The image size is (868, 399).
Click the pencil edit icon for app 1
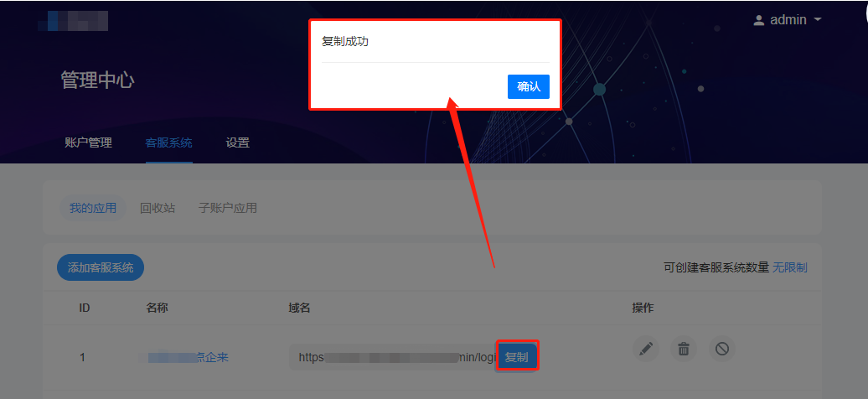pyautogui.click(x=646, y=349)
